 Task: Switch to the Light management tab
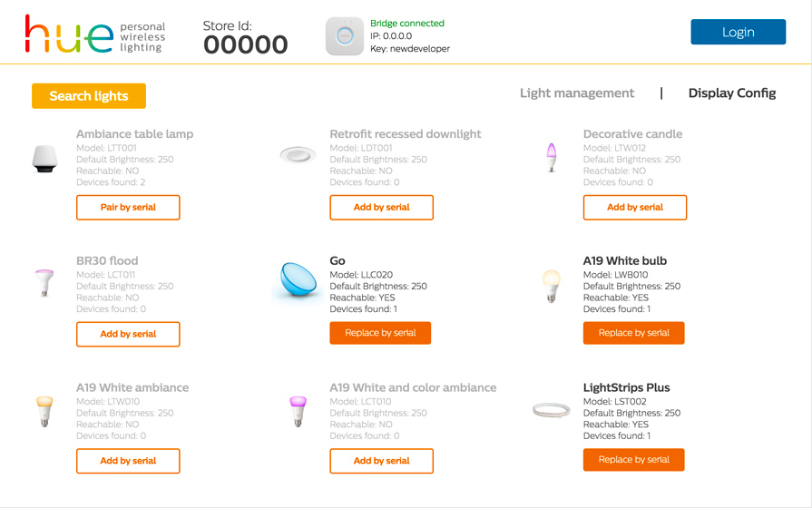click(577, 93)
